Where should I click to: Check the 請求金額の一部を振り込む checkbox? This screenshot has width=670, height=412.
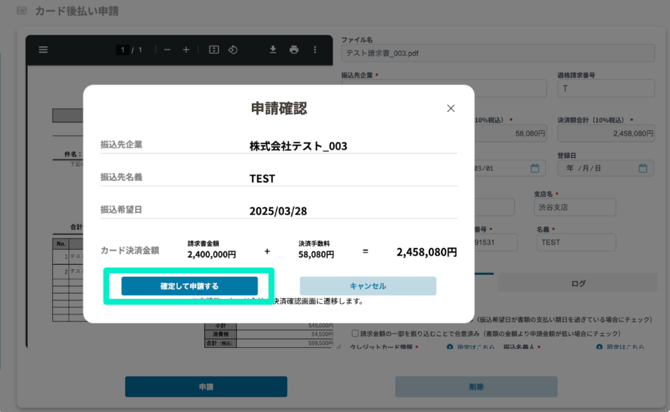[x=357, y=334]
